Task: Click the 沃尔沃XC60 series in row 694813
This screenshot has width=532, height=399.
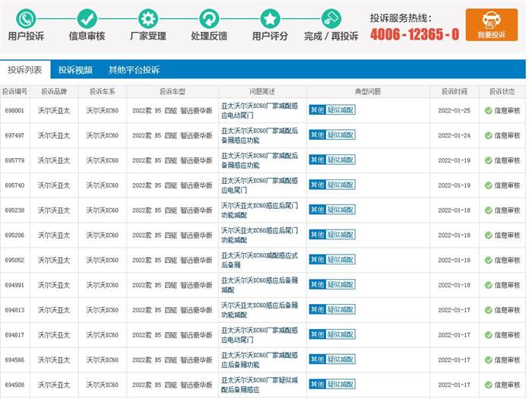Action: [102, 310]
